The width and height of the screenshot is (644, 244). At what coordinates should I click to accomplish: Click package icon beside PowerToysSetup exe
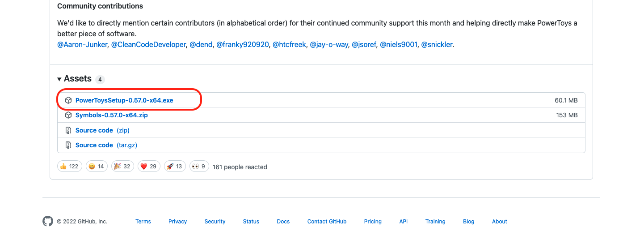(x=68, y=100)
